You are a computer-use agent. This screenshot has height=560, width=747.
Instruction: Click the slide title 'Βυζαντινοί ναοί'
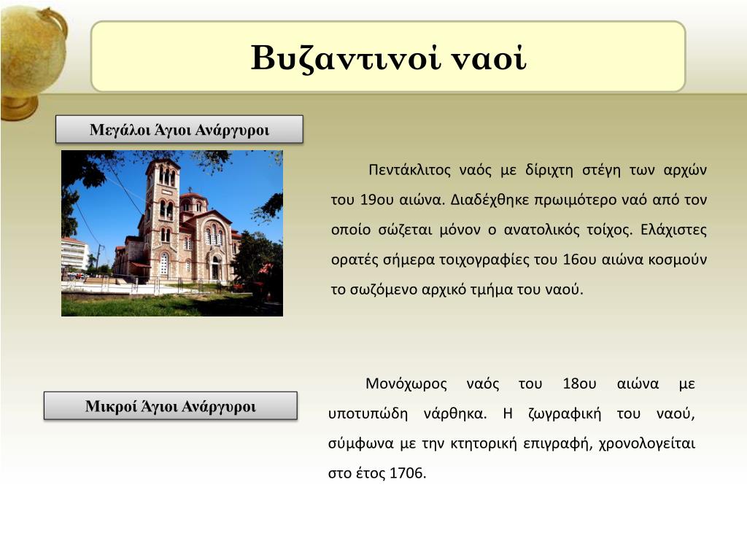[x=388, y=58]
